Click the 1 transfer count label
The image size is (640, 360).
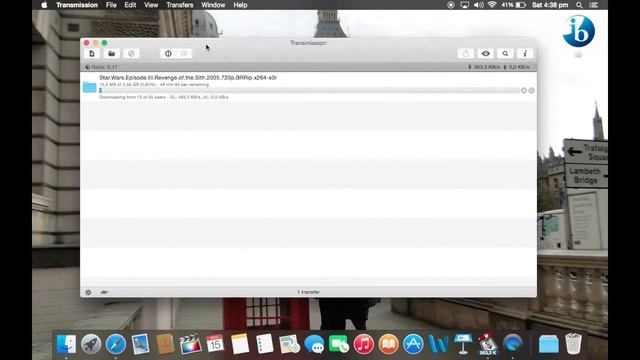(x=308, y=292)
